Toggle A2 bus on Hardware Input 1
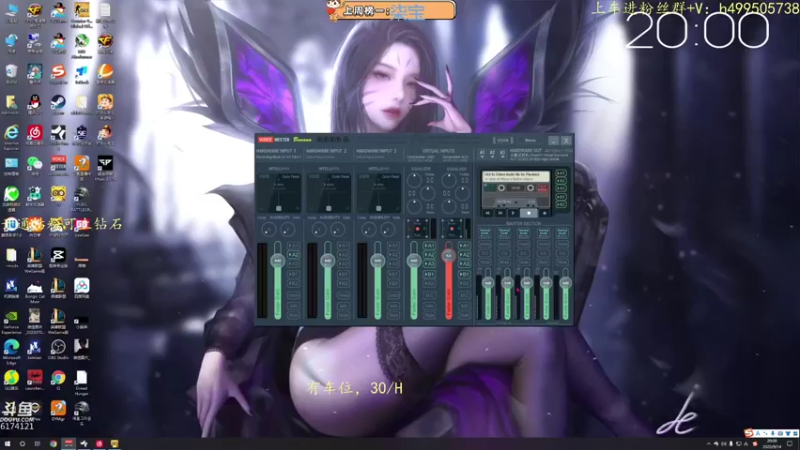Viewport: 800px width, 450px height. point(293,255)
